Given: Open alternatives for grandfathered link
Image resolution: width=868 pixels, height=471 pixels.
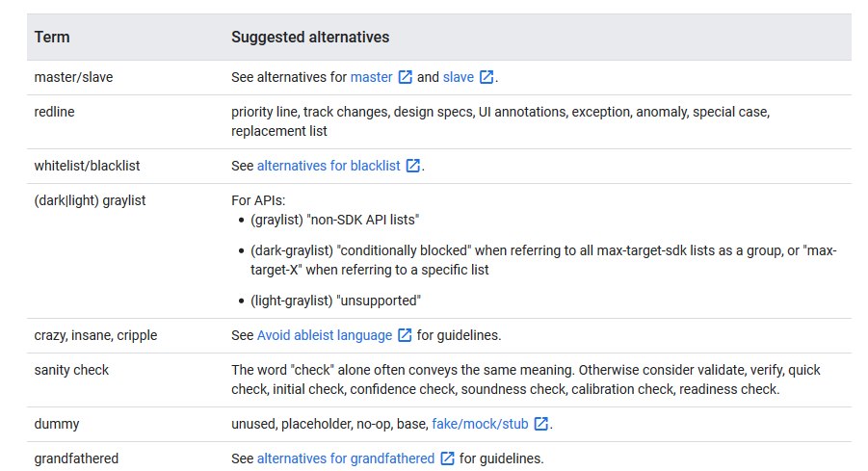Looking at the screenshot, I should tap(346, 458).
